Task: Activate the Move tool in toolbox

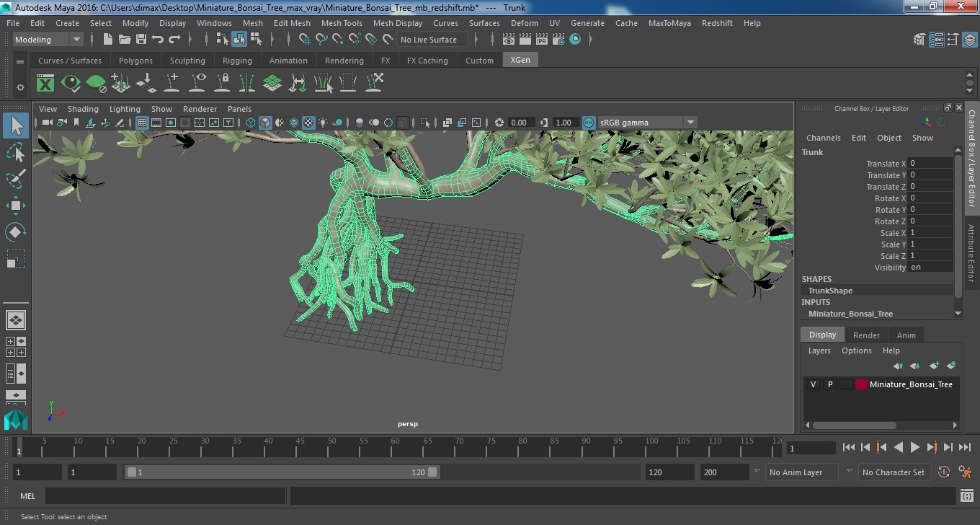Action: click(16, 206)
